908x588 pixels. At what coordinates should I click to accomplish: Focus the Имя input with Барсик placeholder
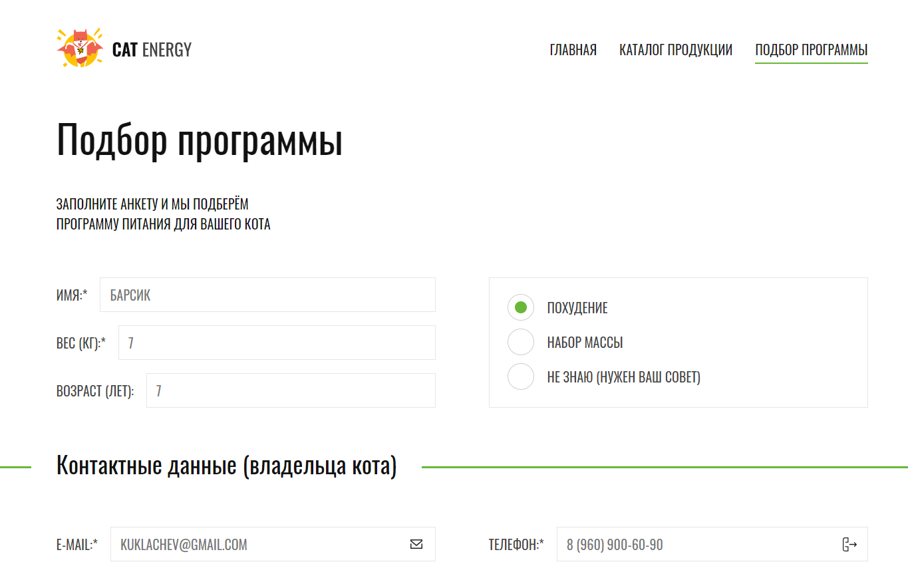click(x=267, y=295)
